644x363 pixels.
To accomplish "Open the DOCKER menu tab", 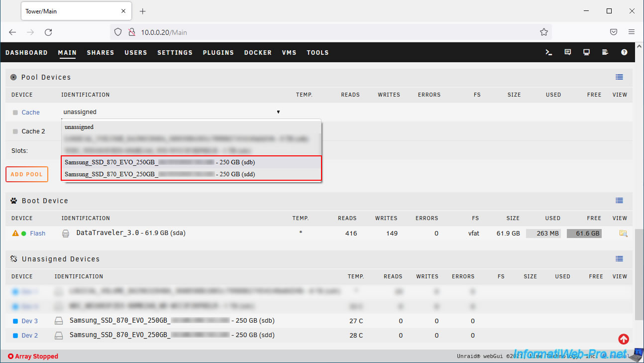I will coord(258,52).
